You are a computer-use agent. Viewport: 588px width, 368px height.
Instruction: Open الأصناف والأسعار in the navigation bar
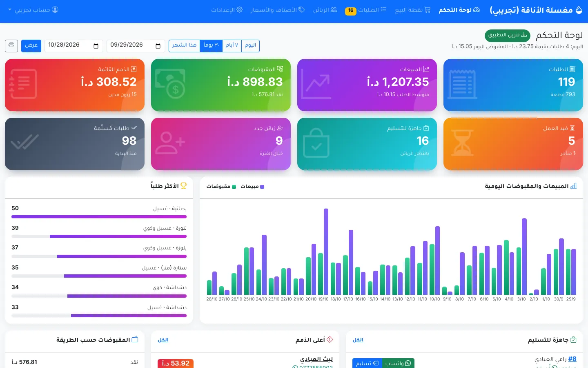[278, 10]
